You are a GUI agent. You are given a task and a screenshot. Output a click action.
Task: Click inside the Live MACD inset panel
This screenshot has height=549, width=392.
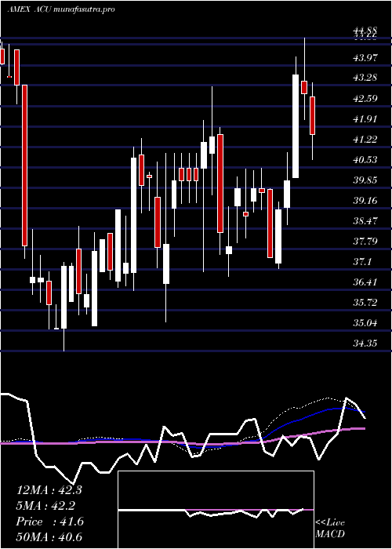tap(216, 510)
